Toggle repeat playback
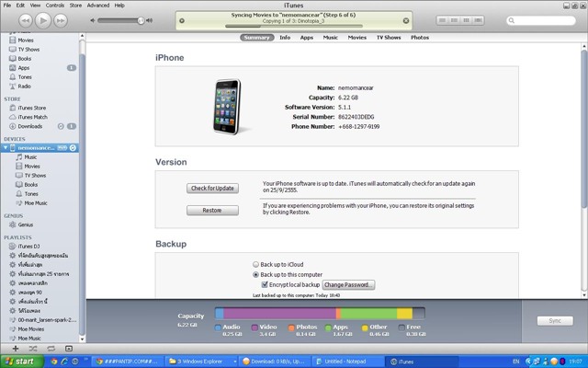This screenshot has height=368, width=588. (51, 349)
